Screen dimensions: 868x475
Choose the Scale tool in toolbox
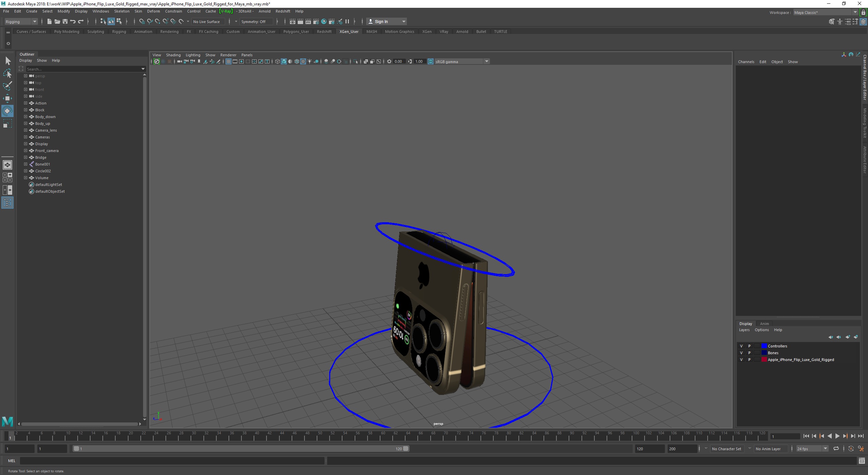(7, 123)
